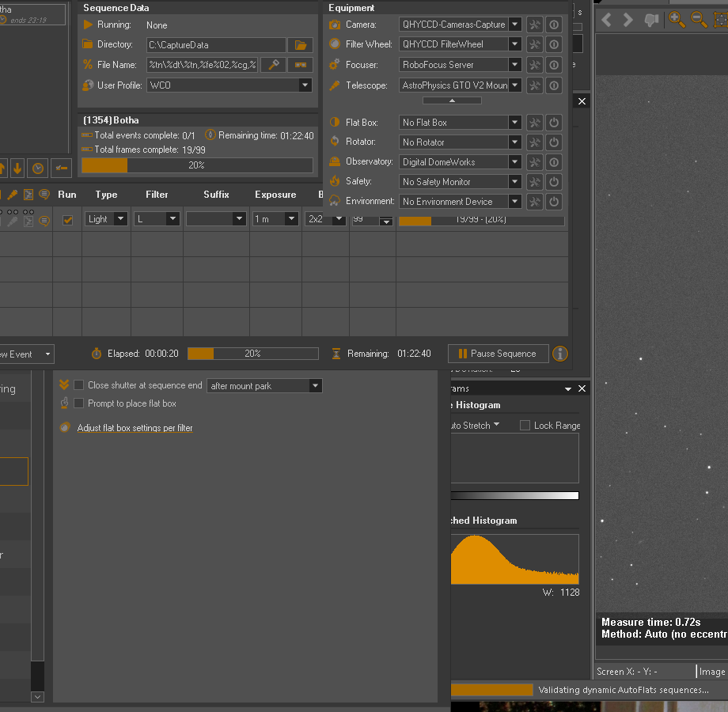728x712 pixels.
Task: Toggle the Run checkbox for Light event
Action: pos(68,220)
